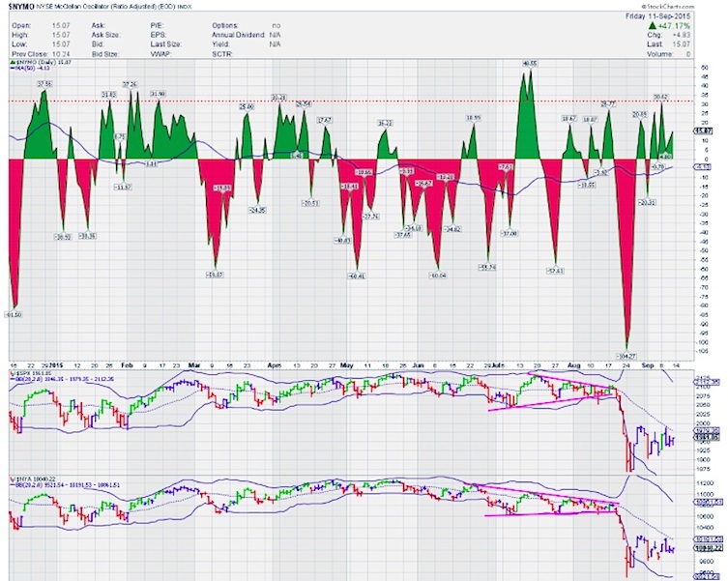Click the 'Options:' label
Image resolution: width=728 pixels, height=581 pixels.
225,25
